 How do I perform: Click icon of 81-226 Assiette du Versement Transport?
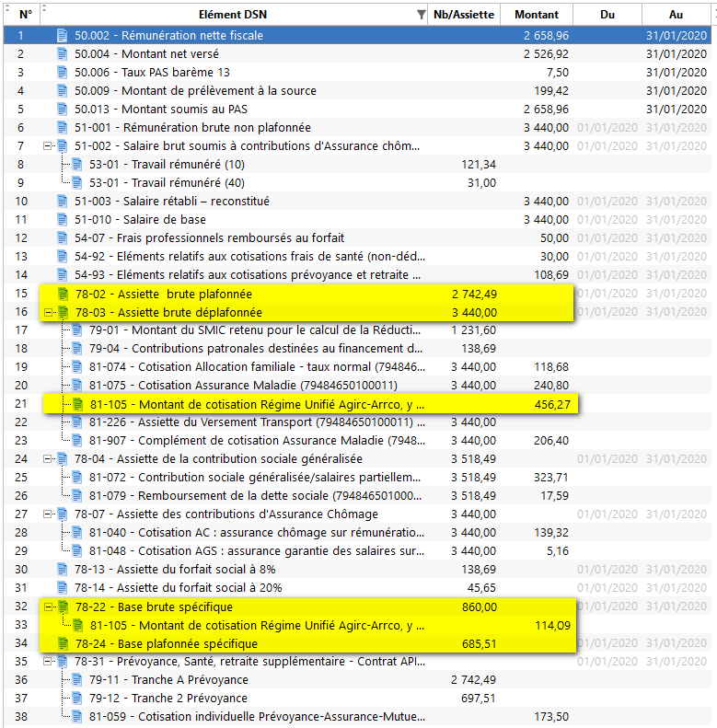76,422
